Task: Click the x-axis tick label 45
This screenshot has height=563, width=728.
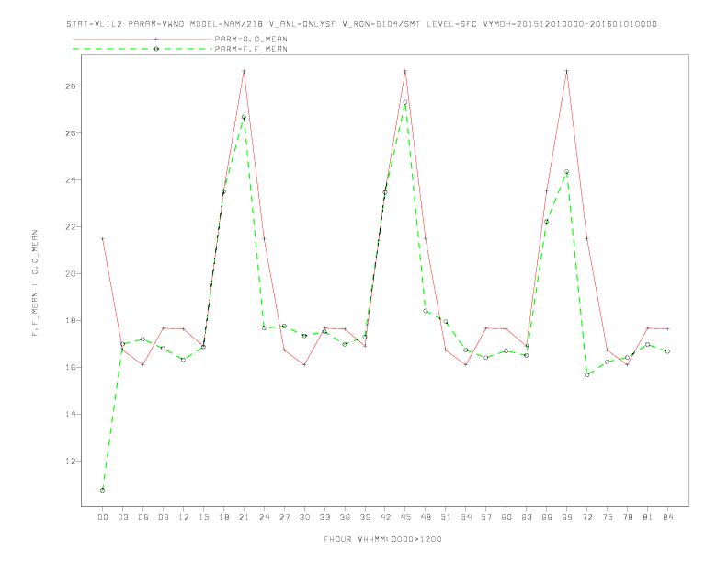Action: click(x=405, y=517)
